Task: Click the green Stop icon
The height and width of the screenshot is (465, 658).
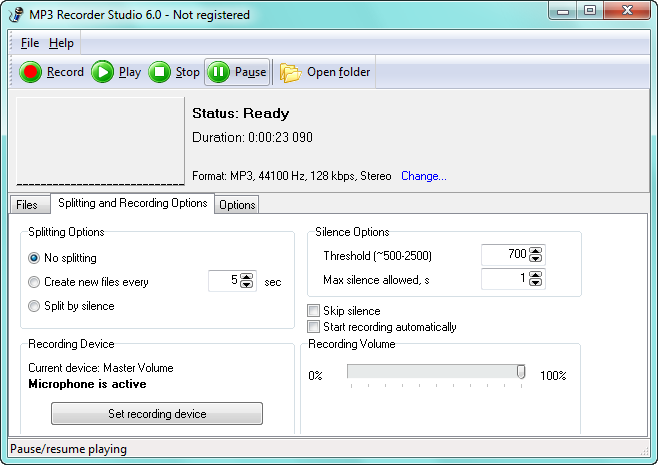Action: pyautogui.click(x=159, y=72)
